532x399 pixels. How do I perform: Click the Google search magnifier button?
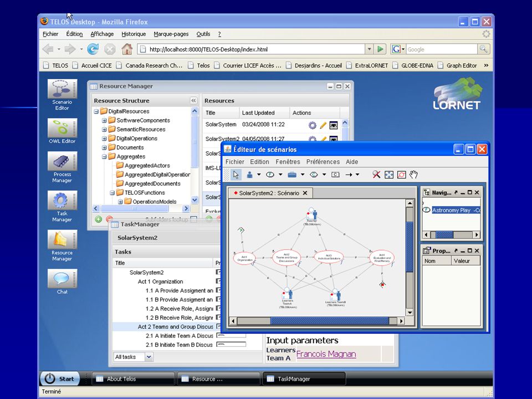point(483,49)
